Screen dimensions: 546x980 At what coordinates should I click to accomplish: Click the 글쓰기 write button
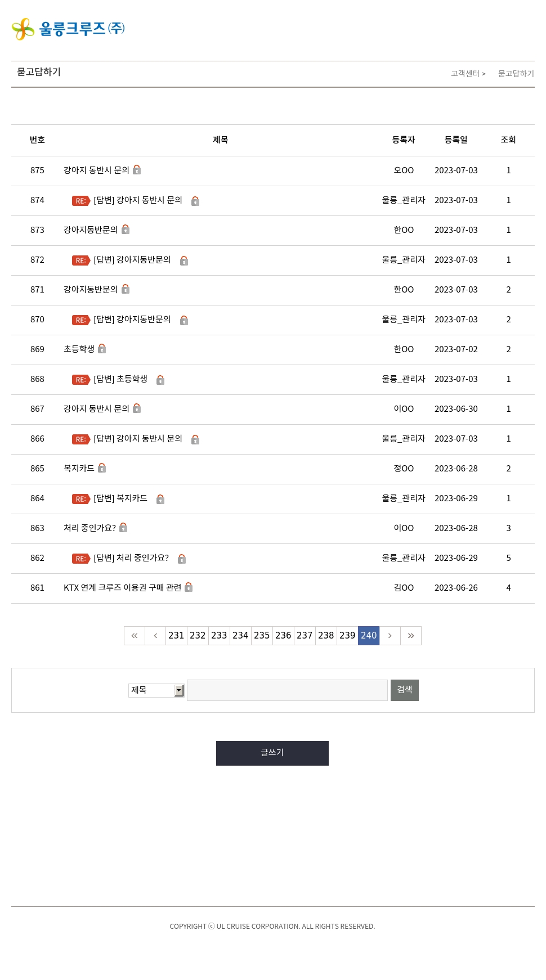(x=272, y=753)
